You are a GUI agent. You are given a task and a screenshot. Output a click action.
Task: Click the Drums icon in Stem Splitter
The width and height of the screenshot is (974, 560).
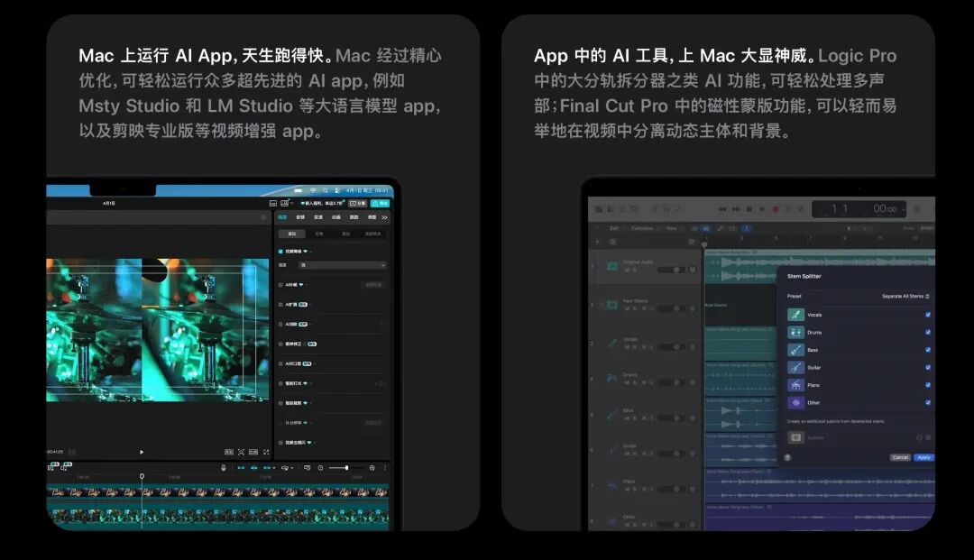coord(796,332)
